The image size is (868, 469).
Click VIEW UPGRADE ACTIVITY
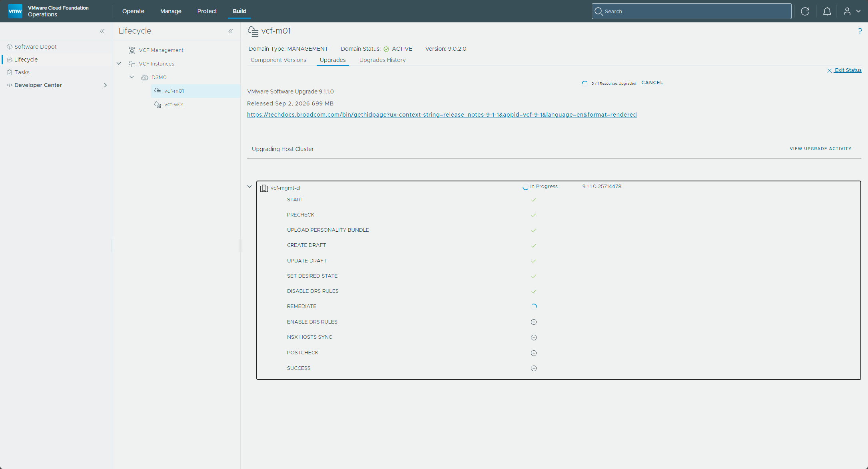click(820, 149)
